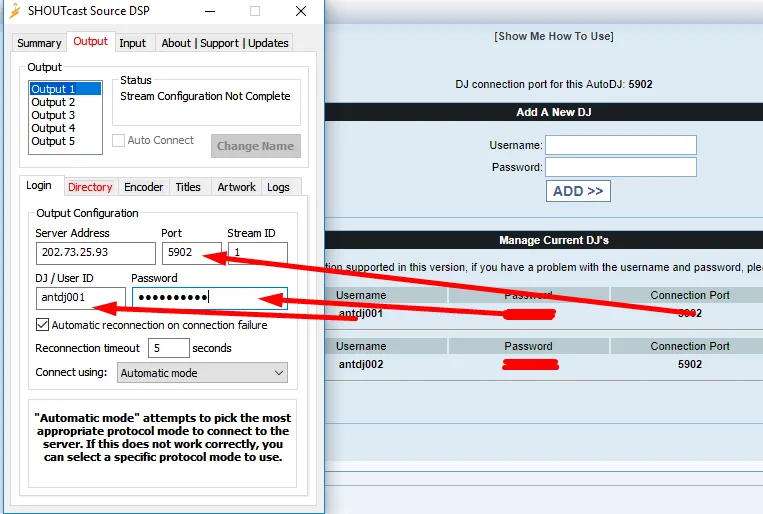Image resolution: width=763 pixels, height=514 pixels.
Task: Click the new DJ Username field
Action: point(620,145)
